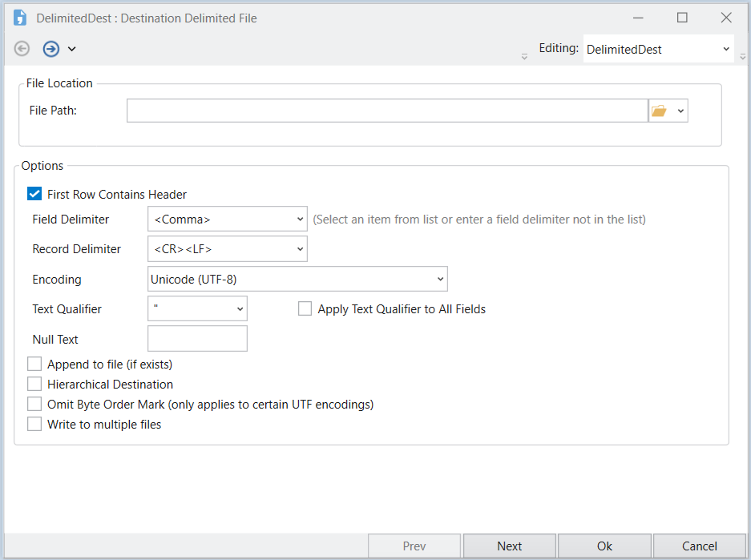Open the Field Delimiter dropdown
The width and height of the screenshot is (751, 560).
point(300,219)
